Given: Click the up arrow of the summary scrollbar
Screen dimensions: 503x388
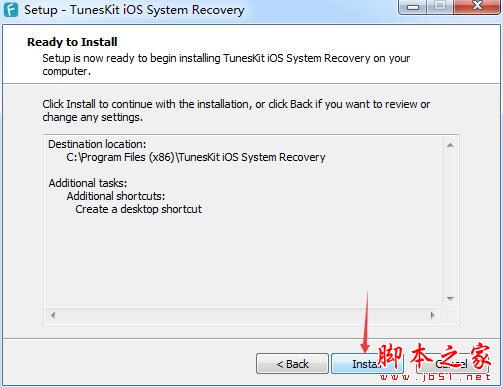Looking at the screenshot, I should [x=450, y=145].
